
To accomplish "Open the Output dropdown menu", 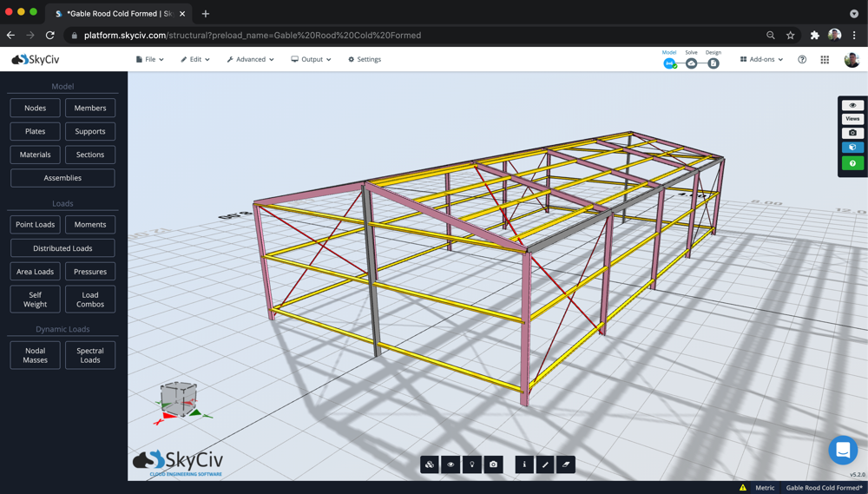I will 311,59.
